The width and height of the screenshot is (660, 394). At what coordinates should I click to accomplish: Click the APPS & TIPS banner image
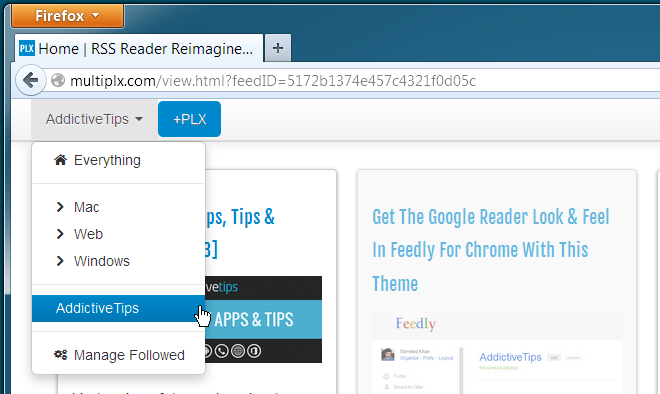263,319
